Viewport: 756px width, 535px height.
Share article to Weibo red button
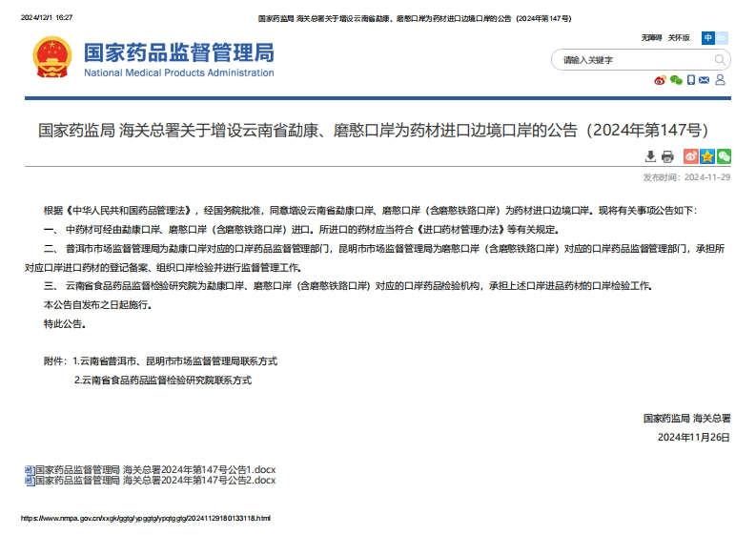[691, 156]
